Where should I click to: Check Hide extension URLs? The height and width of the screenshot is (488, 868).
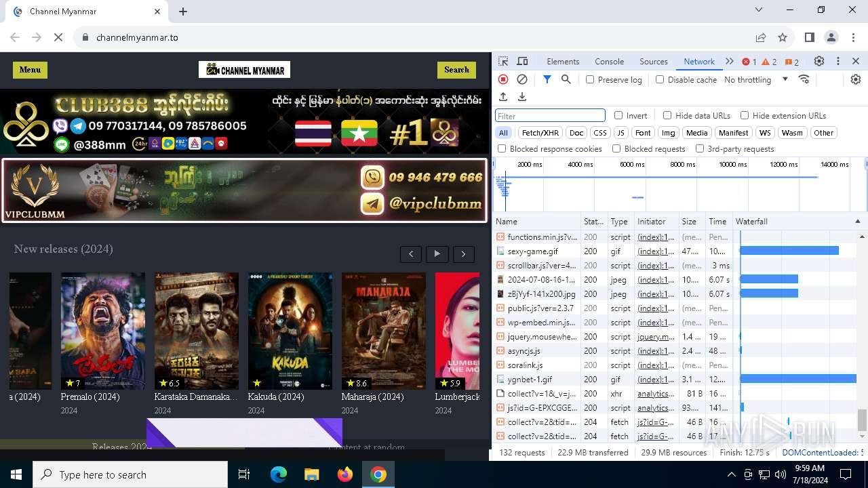pyautogui.click(x=745, y=115)
